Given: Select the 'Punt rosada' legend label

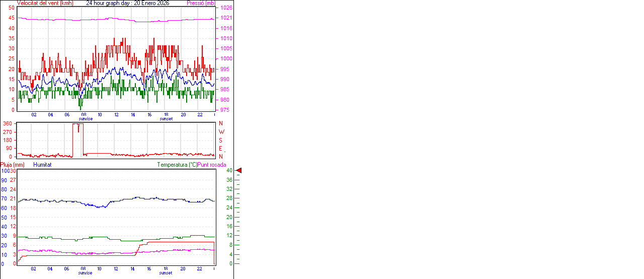Looking at the screenshot, I should coord(212,165).
